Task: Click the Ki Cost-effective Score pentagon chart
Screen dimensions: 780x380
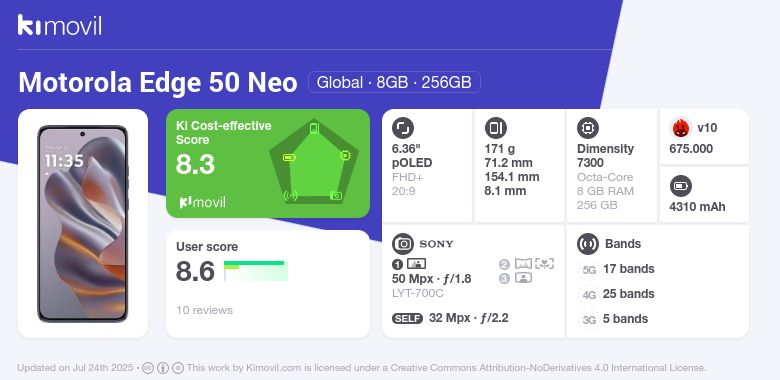Action: (314, 162)
